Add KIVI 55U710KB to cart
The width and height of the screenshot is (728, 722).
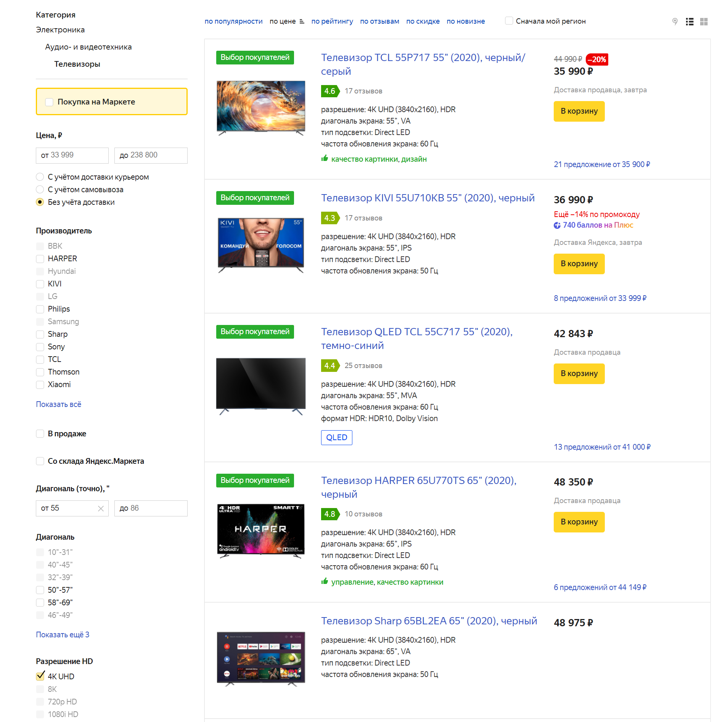(579, 264)
